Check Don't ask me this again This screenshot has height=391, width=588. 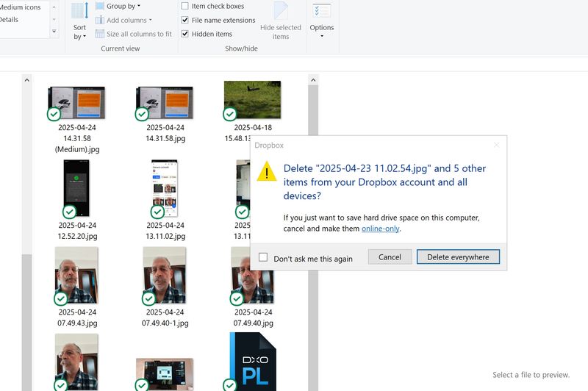pyautogui.click(x=263, y=257)
